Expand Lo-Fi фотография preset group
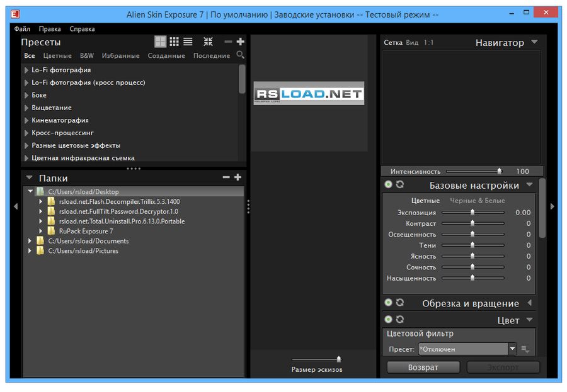567x392 pixels. pos(26,70)
